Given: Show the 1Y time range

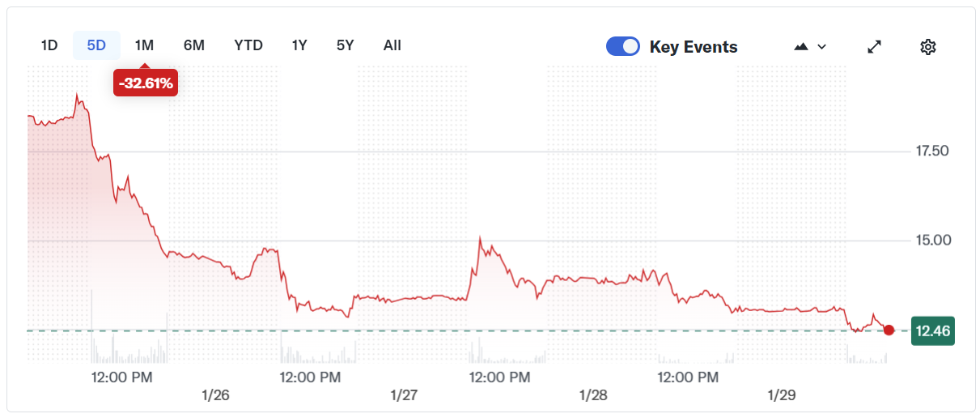Looking at the screenshot, I should click(299, 45).
